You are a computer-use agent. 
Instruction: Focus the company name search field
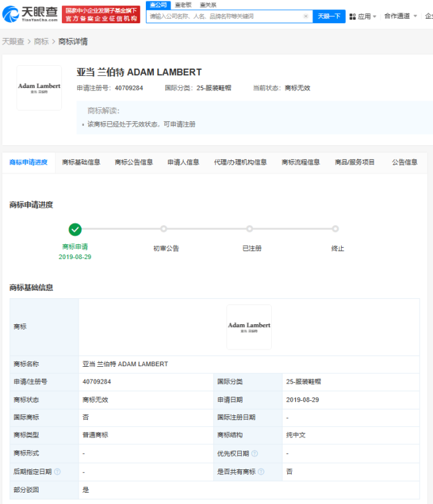(x=223, y=16)
